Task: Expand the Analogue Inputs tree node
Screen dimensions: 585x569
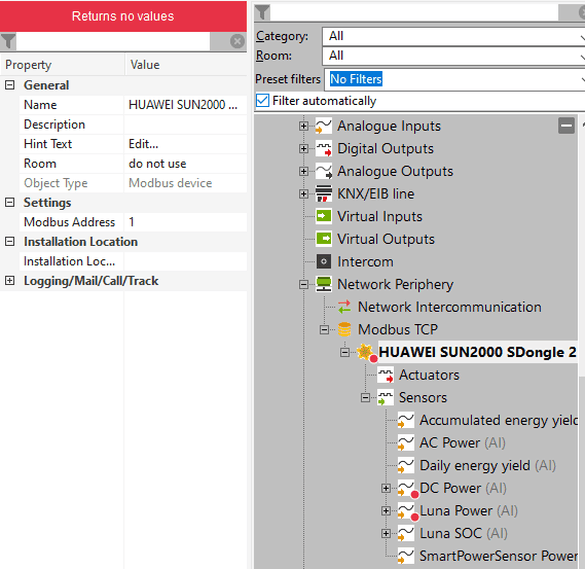Action: point(303,126)
